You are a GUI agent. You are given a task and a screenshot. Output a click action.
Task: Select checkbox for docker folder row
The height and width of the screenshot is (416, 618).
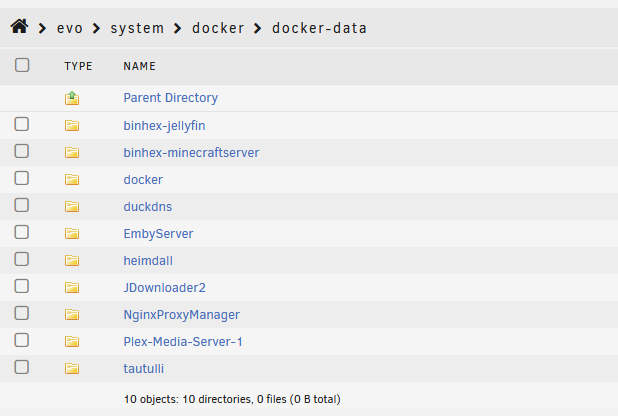pyautogui.click(x=22, y=178)
